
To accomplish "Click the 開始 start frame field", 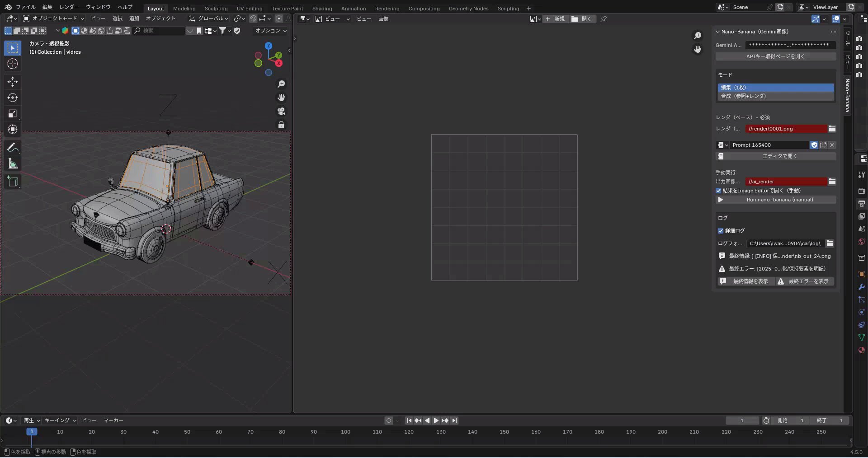I will [x=790, y=421].
